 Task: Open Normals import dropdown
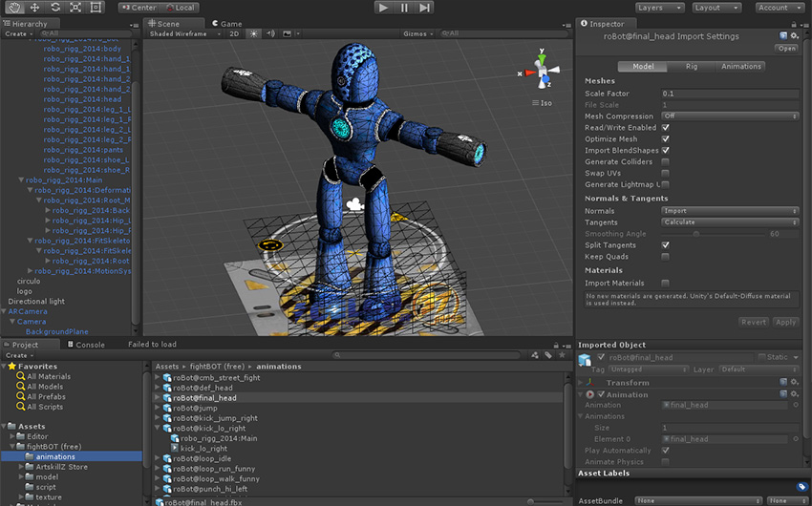(x=730, y=211)
